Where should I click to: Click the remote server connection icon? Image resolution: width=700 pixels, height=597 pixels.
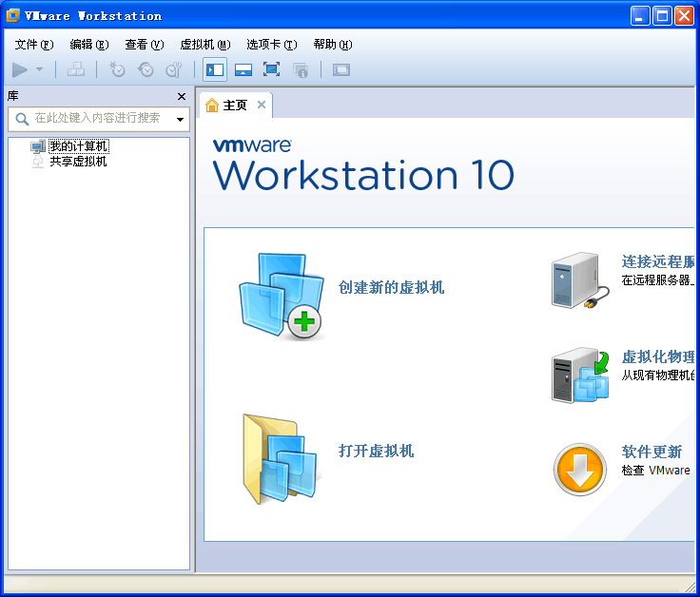point(580,280)
